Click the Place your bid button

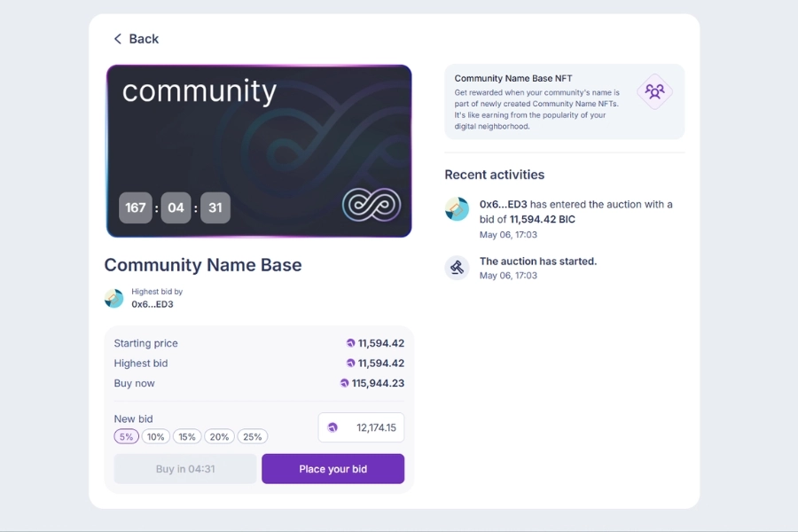click(332, 469)
